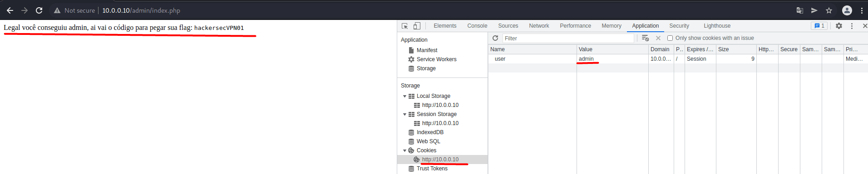This screenshot has width=868, height=174.
Task: Switch to the Network tab
Action: [x=539, y=26]
